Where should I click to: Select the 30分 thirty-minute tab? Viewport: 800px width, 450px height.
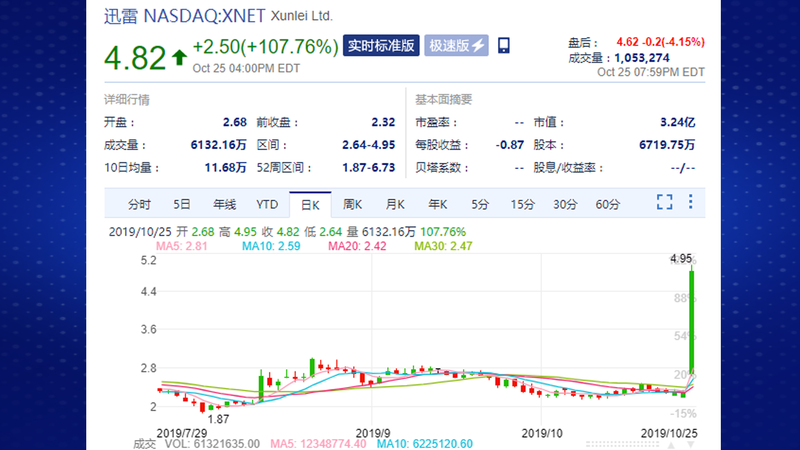(x=565, y=205)
